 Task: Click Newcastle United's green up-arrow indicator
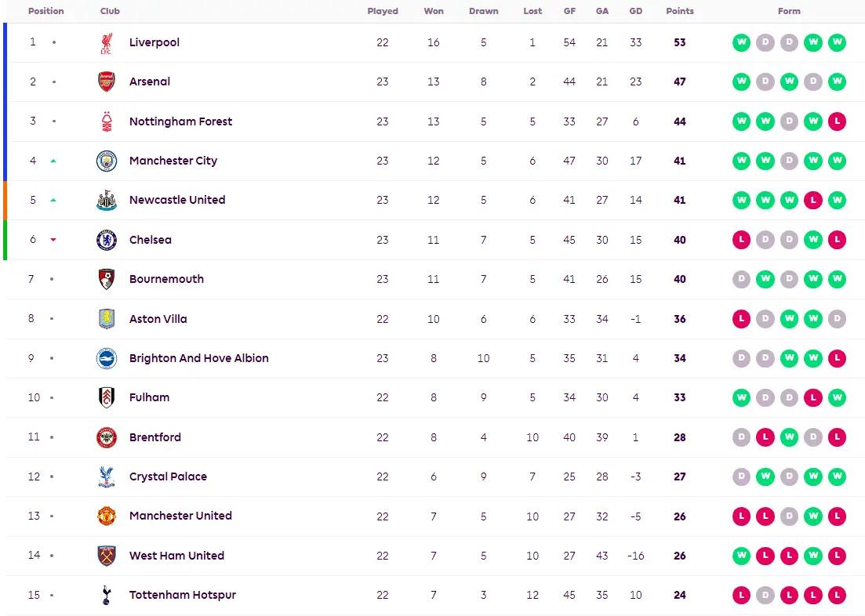click(53, 200)
